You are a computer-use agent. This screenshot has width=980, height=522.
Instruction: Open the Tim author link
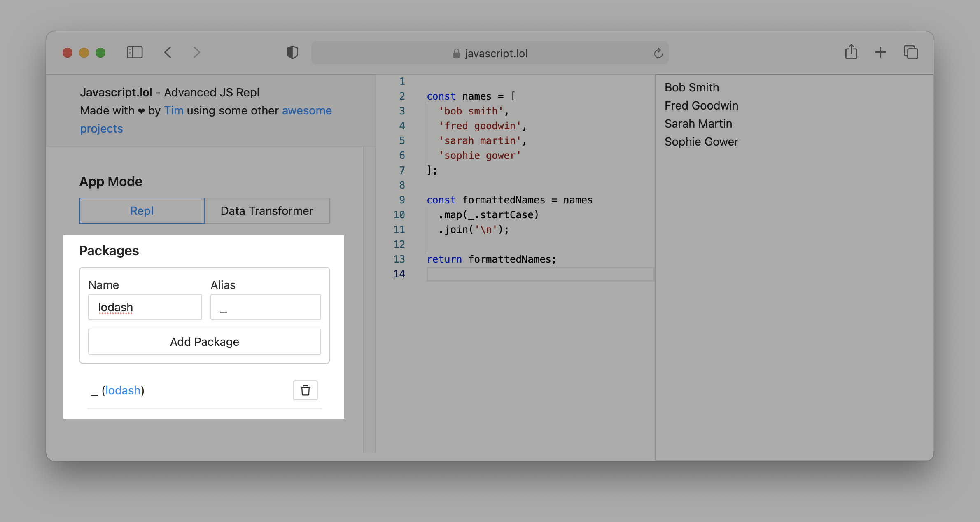tap(174, 110)
